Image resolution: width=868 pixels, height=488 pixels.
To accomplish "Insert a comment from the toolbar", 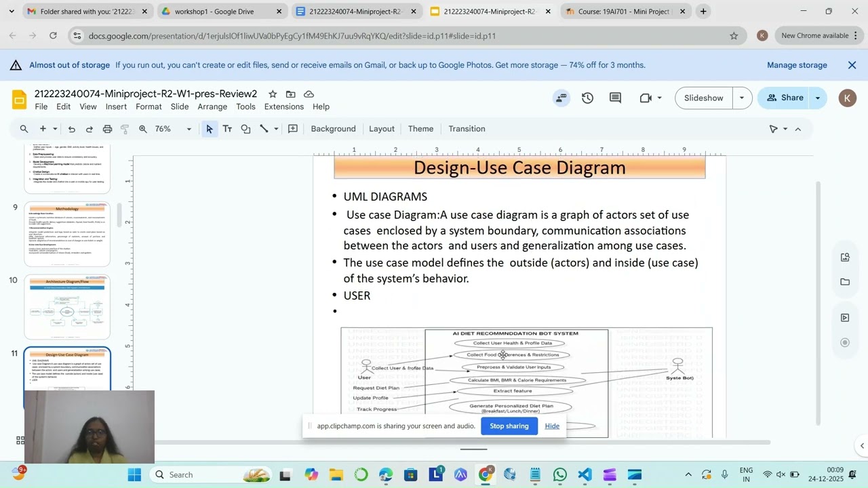I will (293, 129).
